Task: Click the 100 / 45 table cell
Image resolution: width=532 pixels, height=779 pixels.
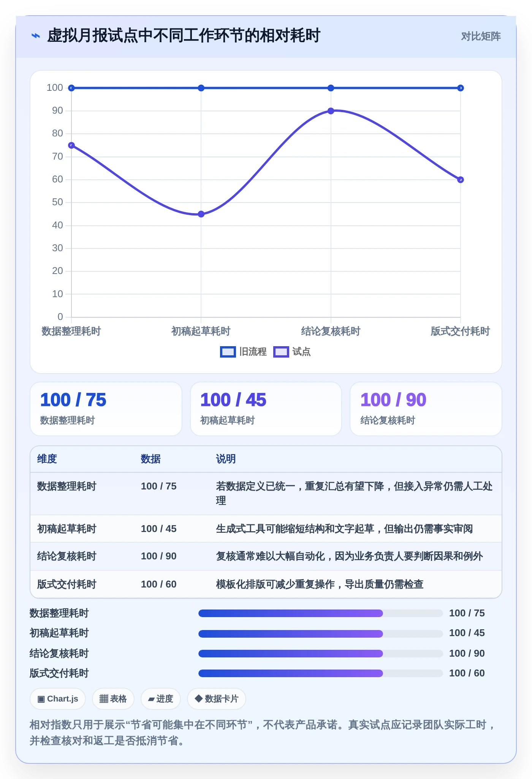Action: coord(158,529)
